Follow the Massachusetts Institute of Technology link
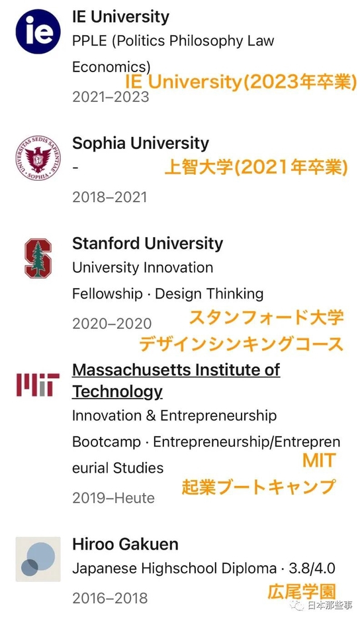The width and height of the screenshot is (364, 621). (x=176, y=381)
